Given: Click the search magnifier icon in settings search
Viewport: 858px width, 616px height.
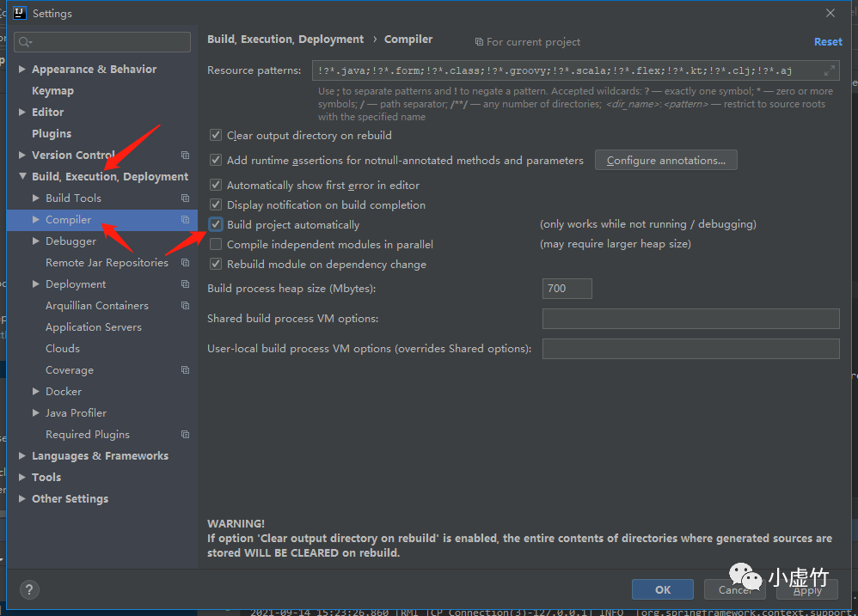Looking at the screenshot, I should pos(25,42).
